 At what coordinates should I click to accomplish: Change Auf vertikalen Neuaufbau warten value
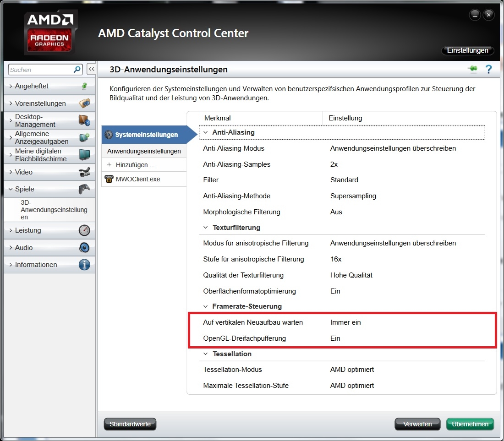tap(345, 322)
